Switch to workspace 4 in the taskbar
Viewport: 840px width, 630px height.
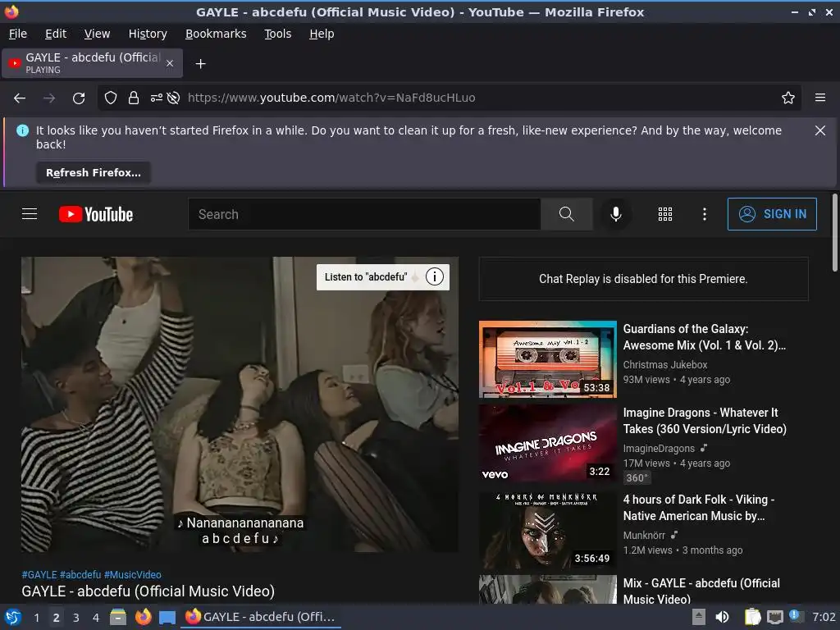coord(96,618)
